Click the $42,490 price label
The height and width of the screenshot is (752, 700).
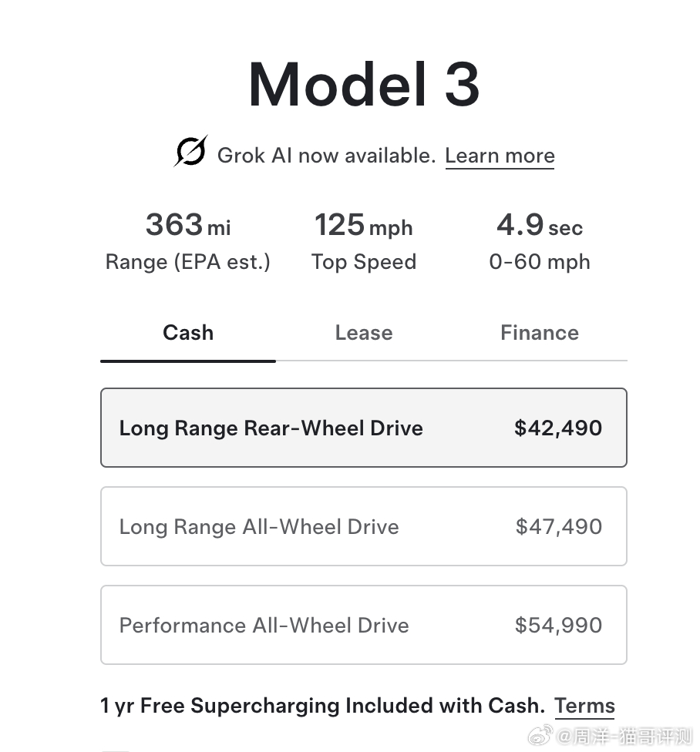(x=558, y=428)
